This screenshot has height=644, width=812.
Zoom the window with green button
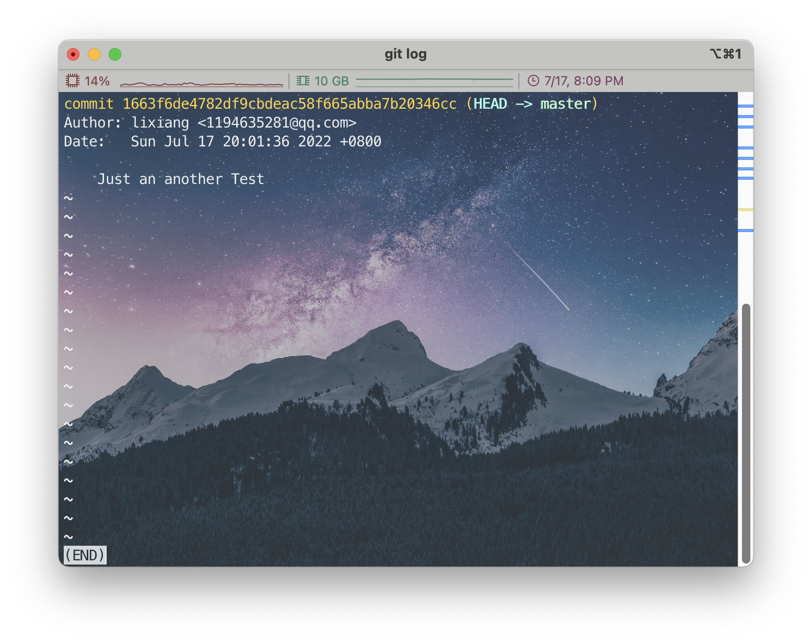(x=115, y=54)
